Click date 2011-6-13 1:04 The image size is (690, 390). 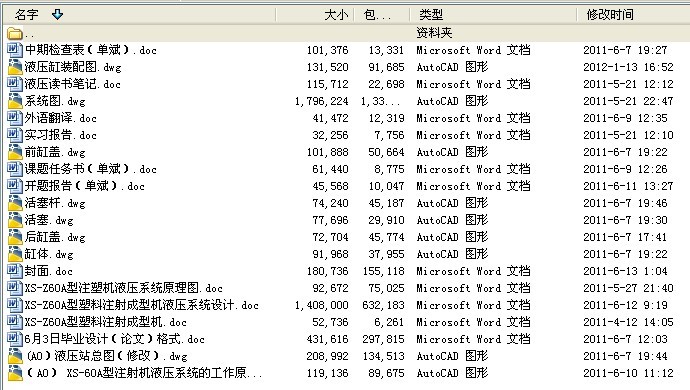coord(625,271)
